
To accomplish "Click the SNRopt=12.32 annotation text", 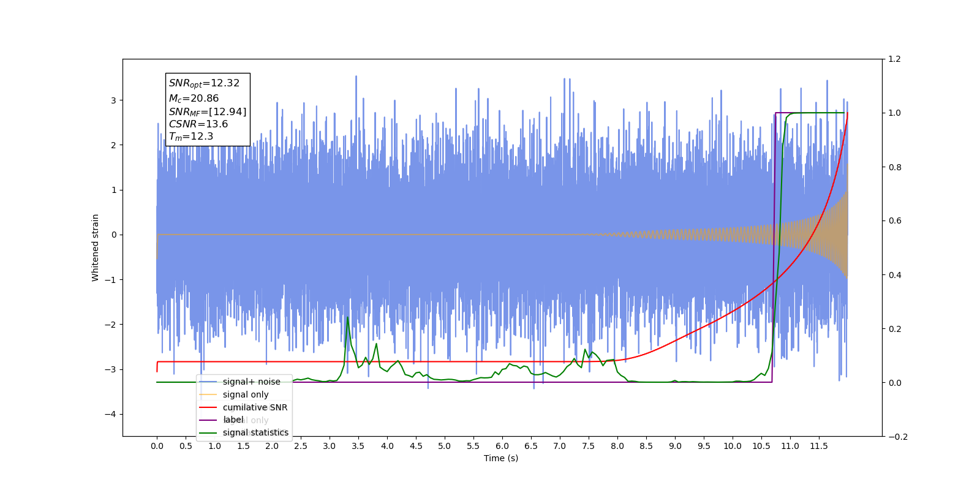I will [x=204, y=83].
